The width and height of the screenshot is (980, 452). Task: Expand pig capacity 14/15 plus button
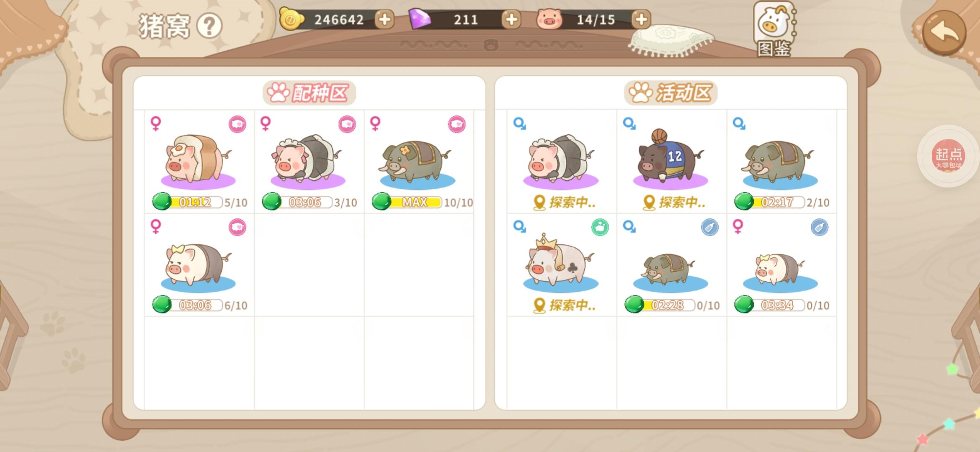click(x=641, y=19)
